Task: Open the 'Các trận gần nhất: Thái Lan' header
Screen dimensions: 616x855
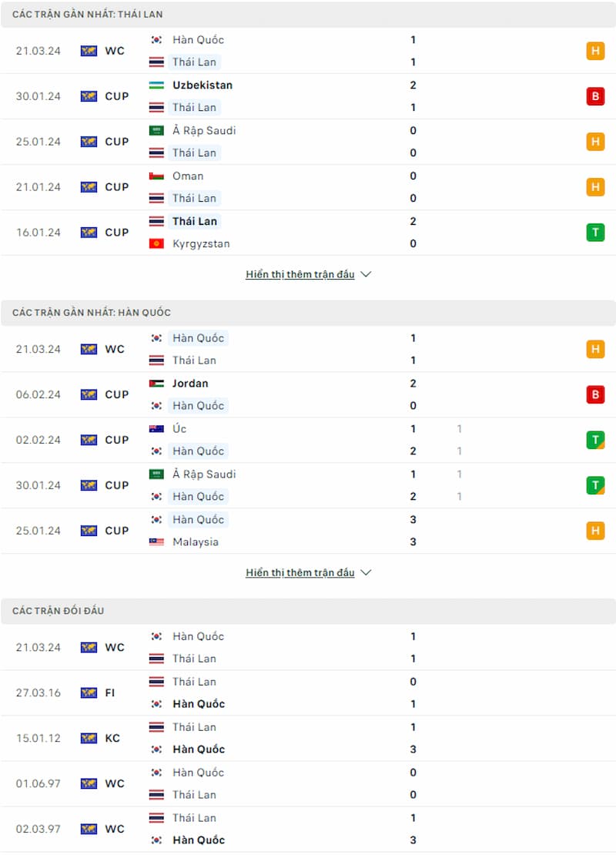Action: [308, 14]
